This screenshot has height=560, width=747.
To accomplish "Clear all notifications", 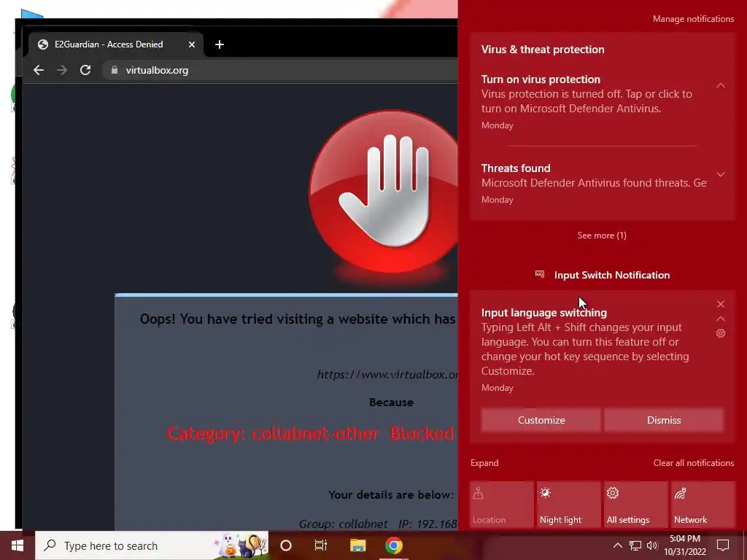I will [x=693, y=463].
